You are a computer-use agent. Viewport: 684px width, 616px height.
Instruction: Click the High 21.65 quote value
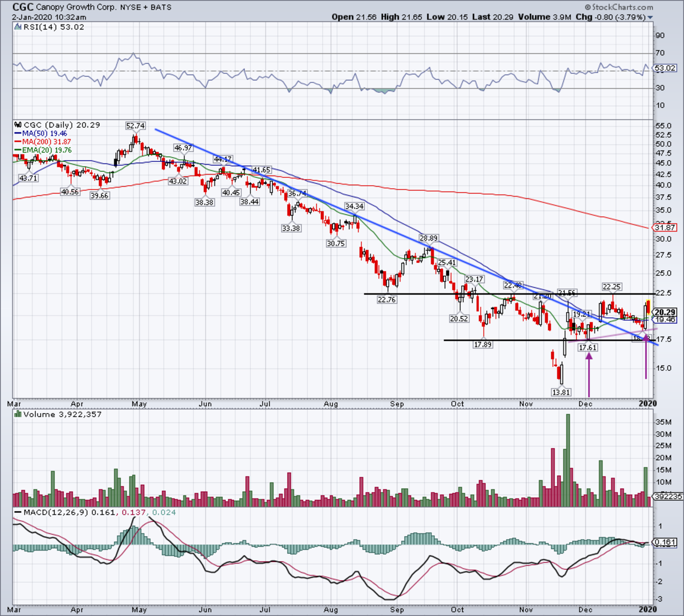[x=402, y=17]
